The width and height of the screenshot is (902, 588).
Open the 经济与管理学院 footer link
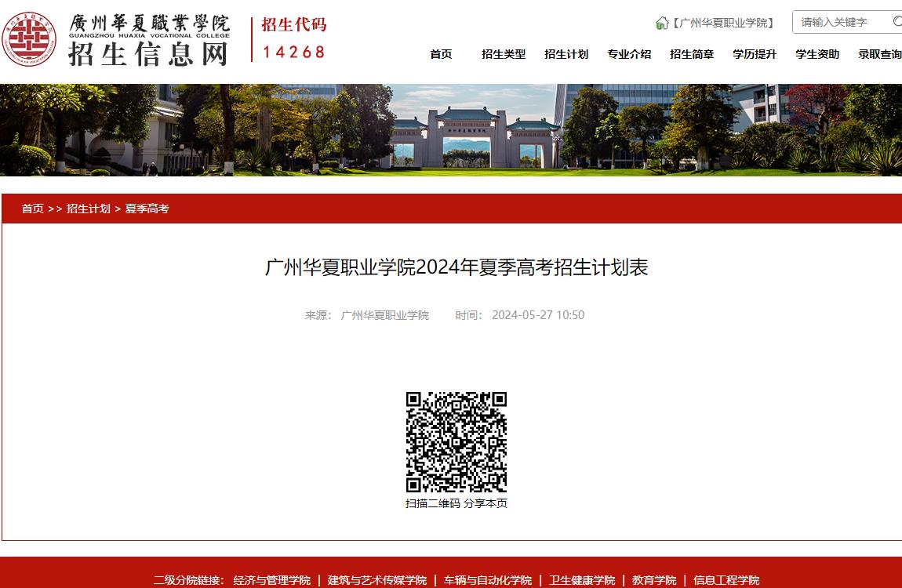(272, 580)
